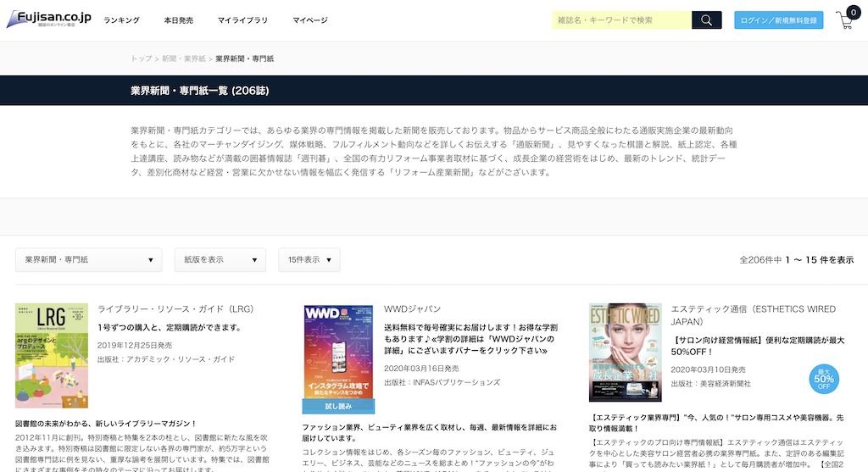Click 業界新聞・専門紙 current breadcrumb text

(245, 58)
